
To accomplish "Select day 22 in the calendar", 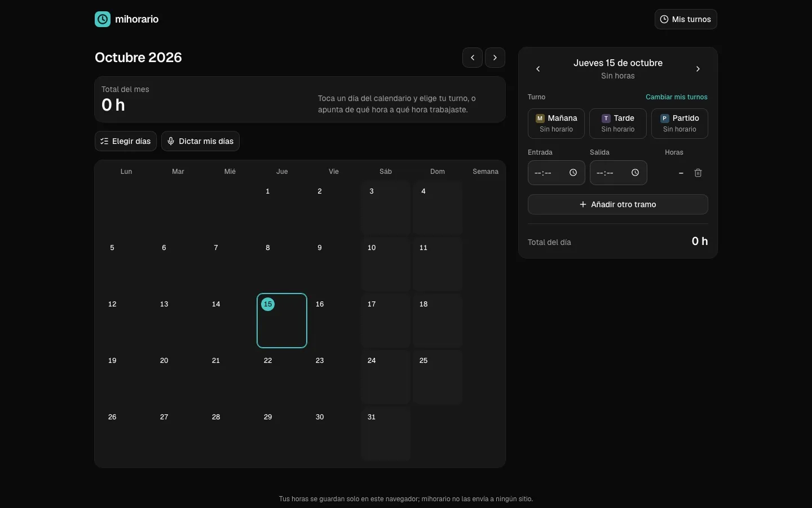I will 282,377.
